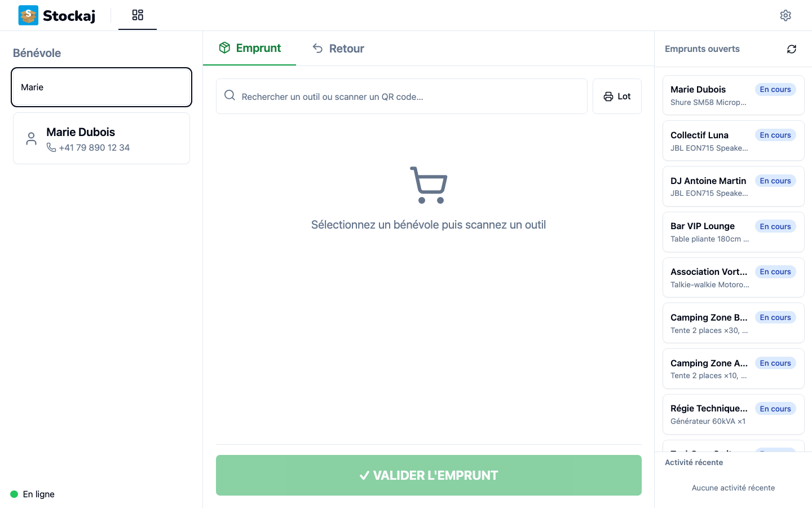Image resolution: width=812 pixels, height=508 pixels.
Task: Click the person silhouette icon on Marie's card
Action: click(x=31, y=138)
